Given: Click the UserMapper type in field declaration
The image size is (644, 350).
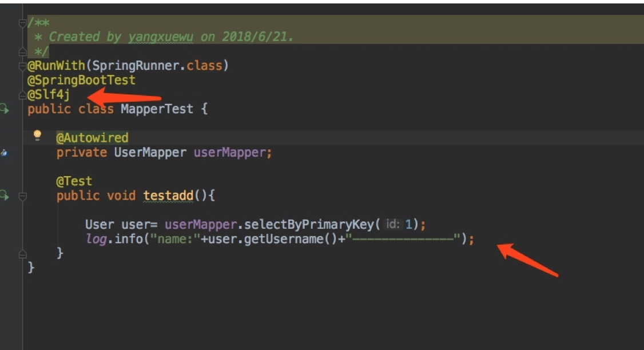Looking at the screenshot, I should pos(150,153).
